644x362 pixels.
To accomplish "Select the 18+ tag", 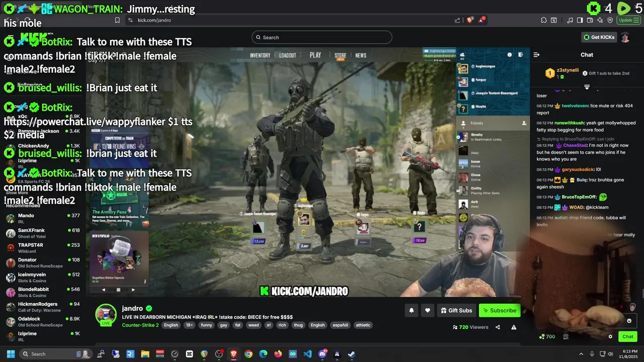I will [189, 325].
